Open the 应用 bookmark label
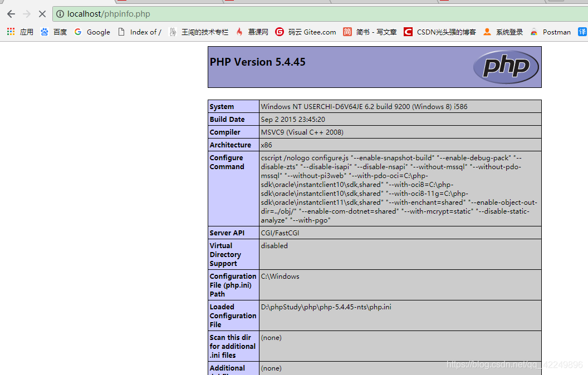588x375 pixels. tap(27, 32)
